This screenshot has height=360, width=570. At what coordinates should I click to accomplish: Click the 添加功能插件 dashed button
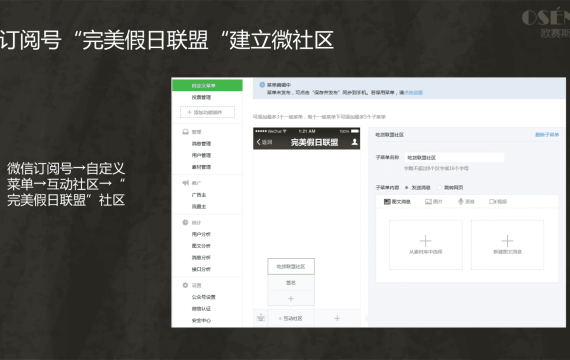(207, 112)
